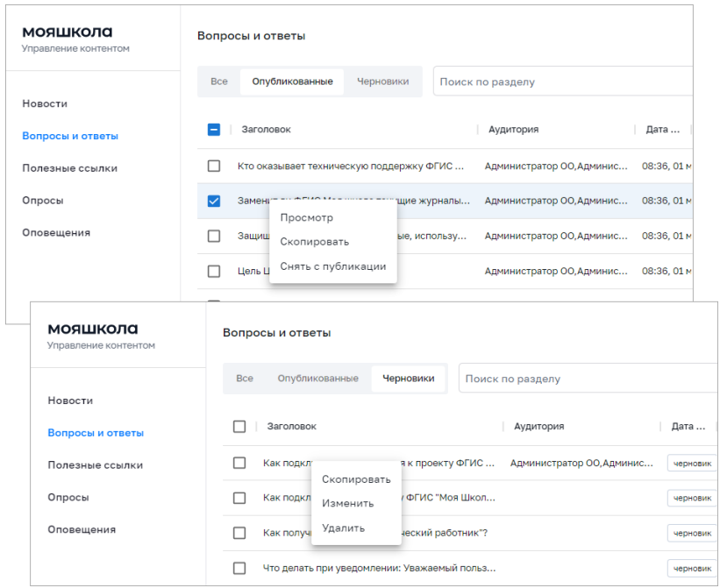Click the audience cell in the lower window
This screenshot has height=588, width=720.
tap(581, 463)
